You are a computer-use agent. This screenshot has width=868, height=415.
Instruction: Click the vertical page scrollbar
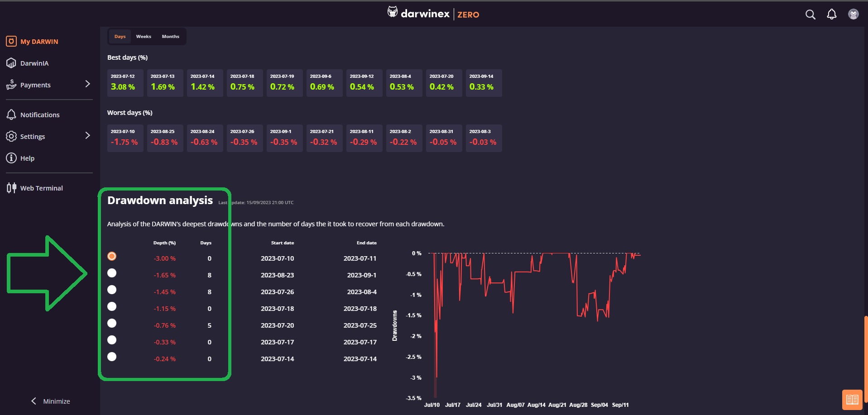coord(866,358)
